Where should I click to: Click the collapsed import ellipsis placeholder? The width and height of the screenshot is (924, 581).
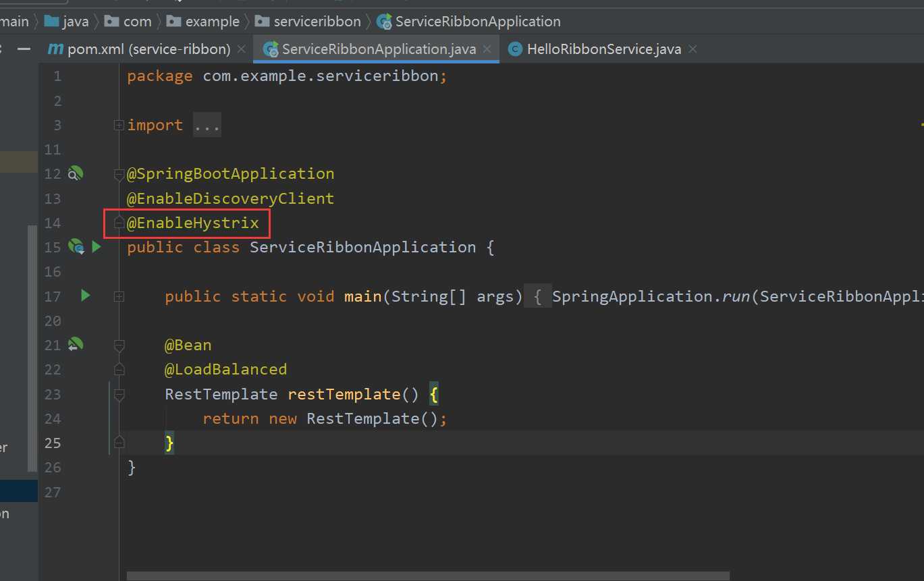click(207, 125)
